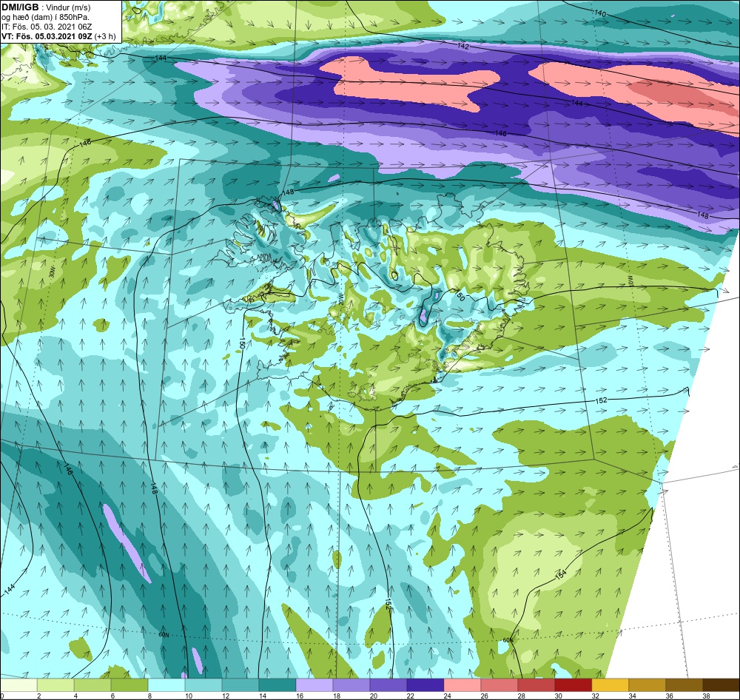740x700 pixels.
Task: Select the '152' label on the horizontal contour
Action: pos(601,400)
